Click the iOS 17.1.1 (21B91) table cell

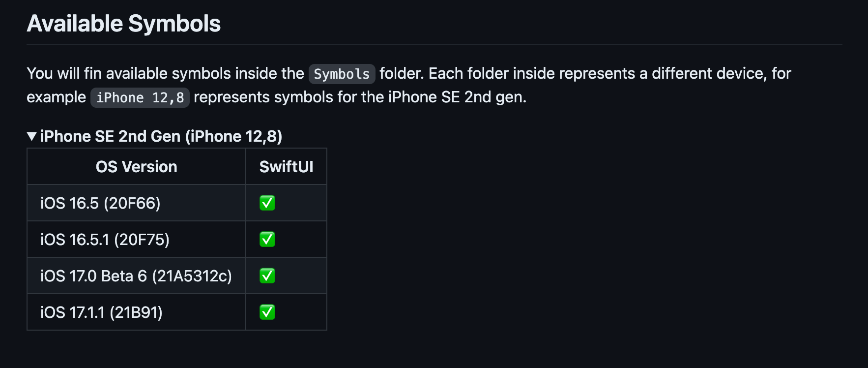101,312
